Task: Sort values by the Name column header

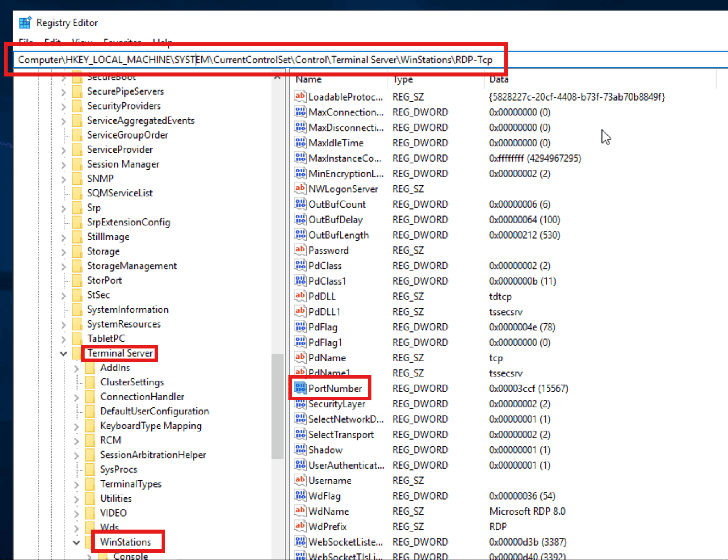Action: pyautogui.click(x=308, y=79)
